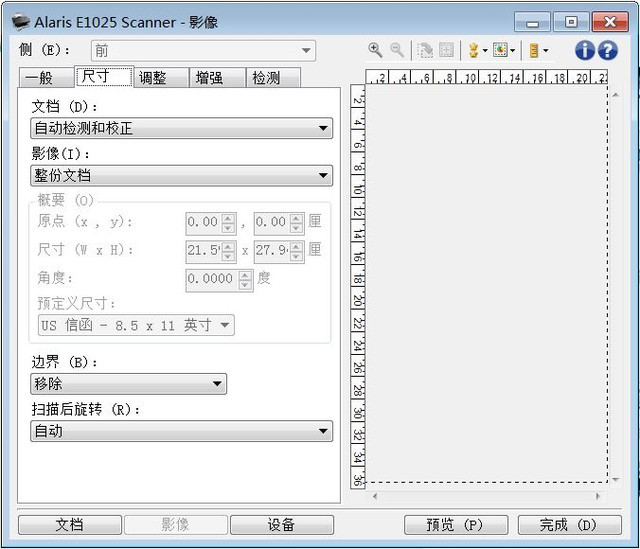Select the 尺寸 tab
640x549 pixels.
104,76
